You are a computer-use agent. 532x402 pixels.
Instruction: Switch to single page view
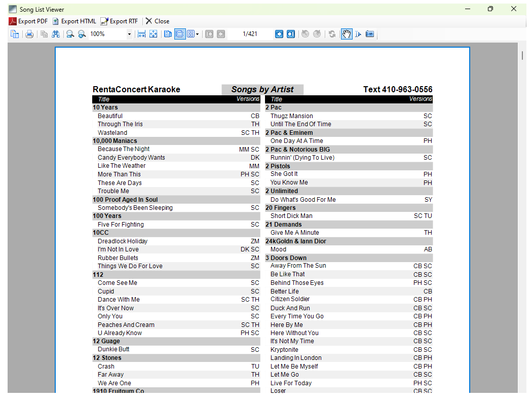168,34
